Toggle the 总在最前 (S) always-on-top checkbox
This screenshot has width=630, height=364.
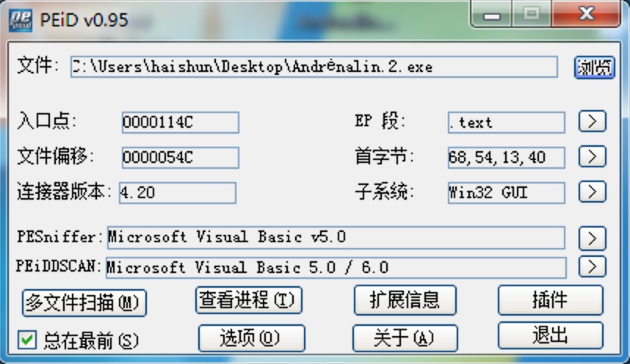(27, 341)
